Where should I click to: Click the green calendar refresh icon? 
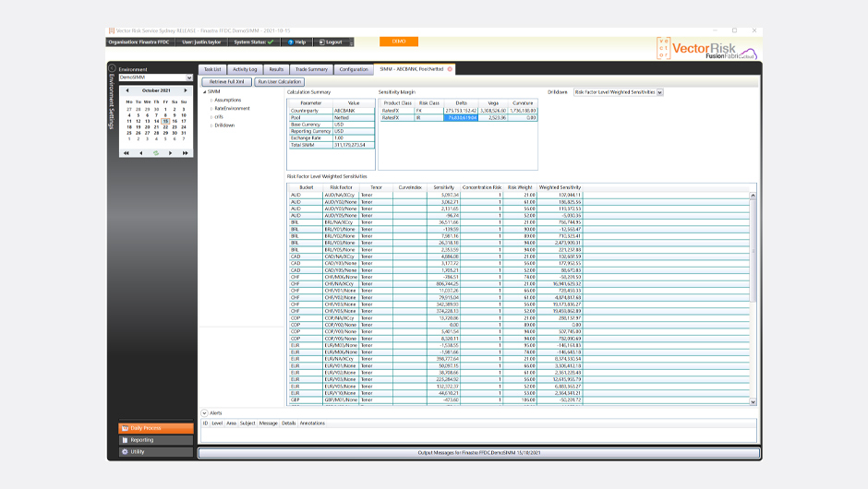pyautogui.click(x=156, y=153)
